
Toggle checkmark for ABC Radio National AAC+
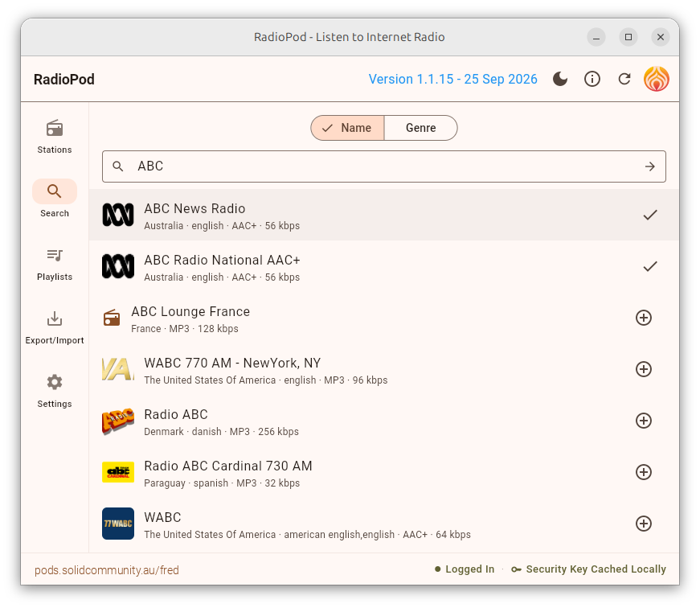click(650, 266)
